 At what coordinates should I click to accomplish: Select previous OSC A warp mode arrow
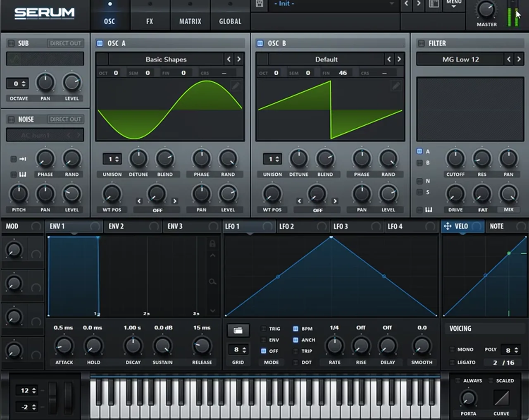pos(139,201)
